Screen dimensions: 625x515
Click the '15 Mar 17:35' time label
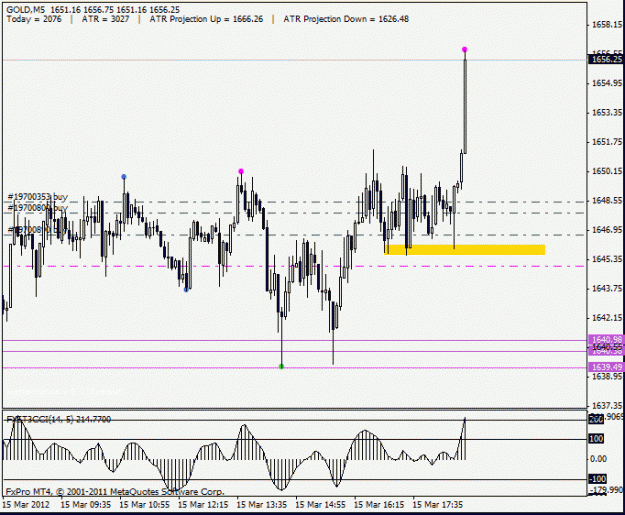(438, 505)
